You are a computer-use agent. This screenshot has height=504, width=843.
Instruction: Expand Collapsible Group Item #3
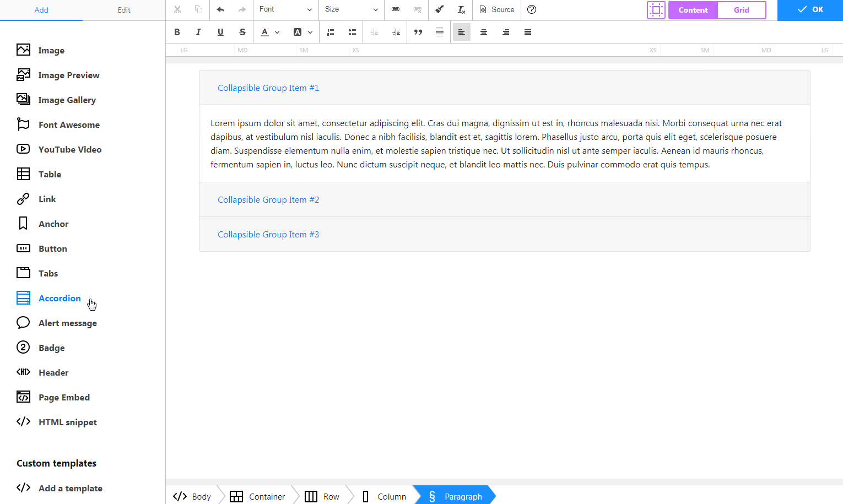pos(268,234)
